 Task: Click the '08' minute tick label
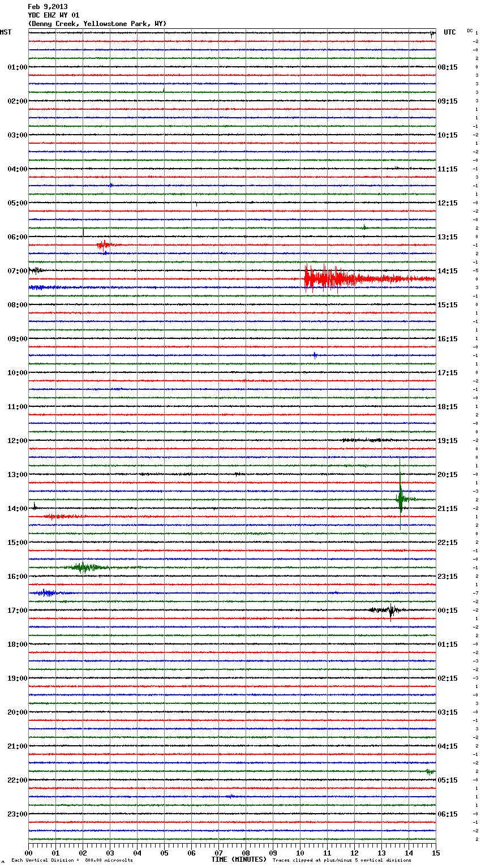[x=246, y=853]
